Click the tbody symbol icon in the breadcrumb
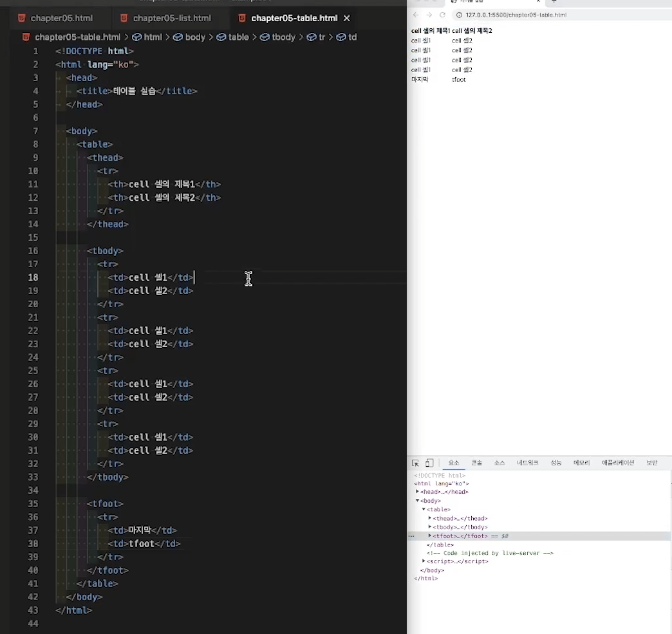This screenshot has height=634, width=672. point(265,37)
